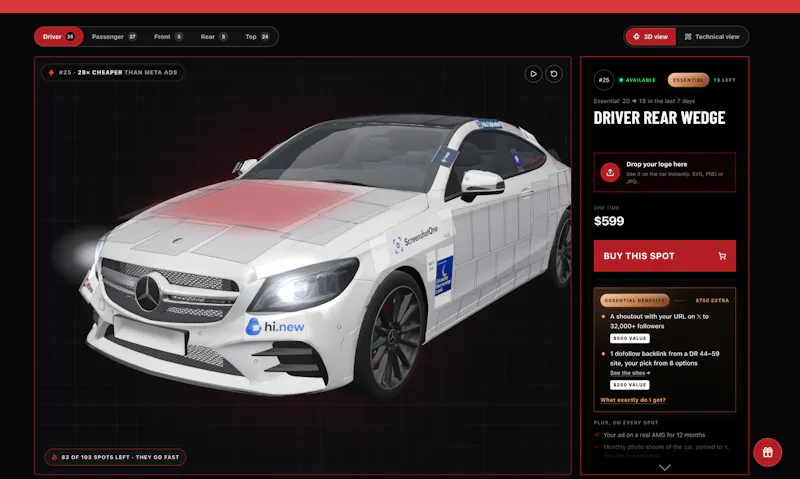This screenshot has width=800, height=479.
Task: Enable the 3D view mode
Action: point(651,37)
